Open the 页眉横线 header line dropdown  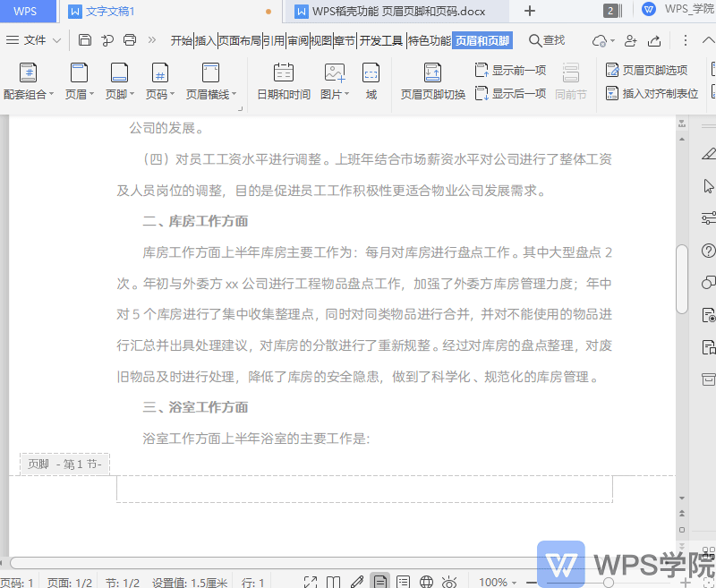click(x=211, y=81)
